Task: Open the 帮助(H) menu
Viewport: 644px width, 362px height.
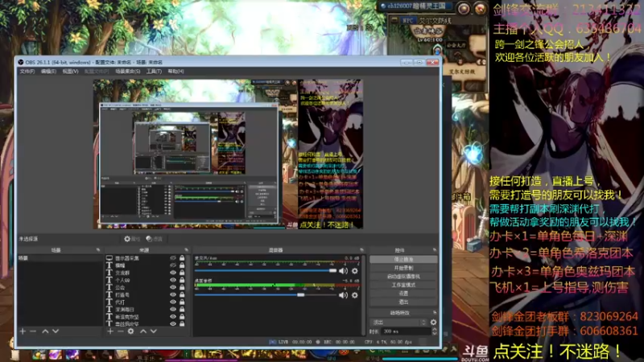Action: click(175, 72)
